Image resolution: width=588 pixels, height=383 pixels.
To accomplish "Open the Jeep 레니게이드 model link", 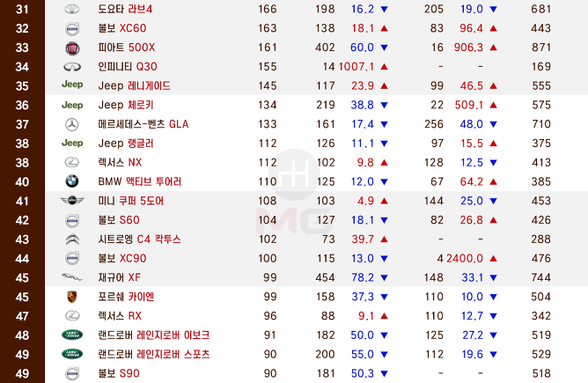I will 135,86.
